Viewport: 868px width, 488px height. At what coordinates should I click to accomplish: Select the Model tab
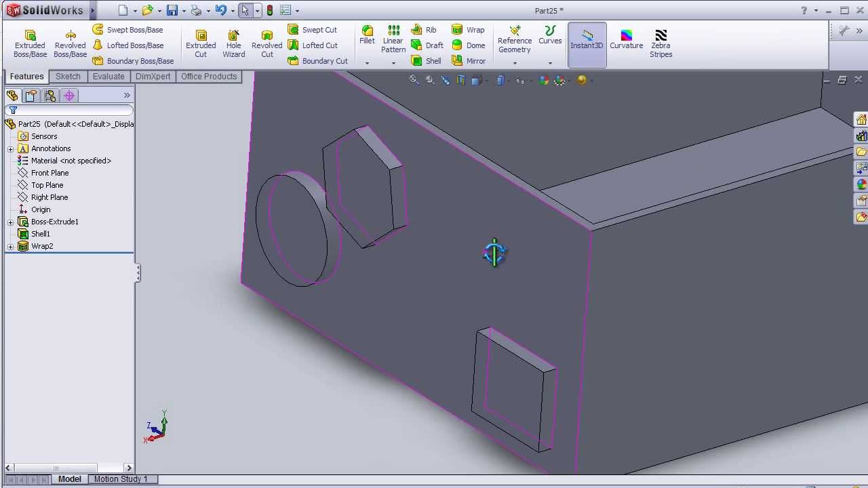70,479
